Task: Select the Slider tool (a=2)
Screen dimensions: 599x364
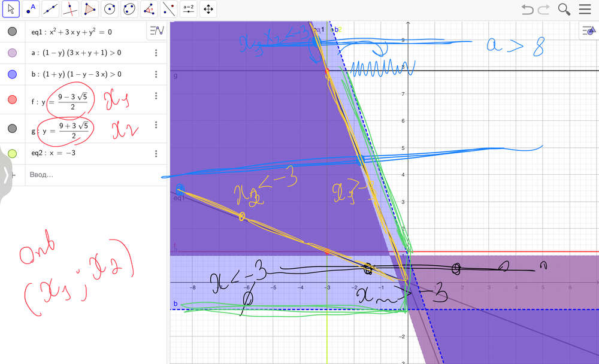Action: [189, 9]
